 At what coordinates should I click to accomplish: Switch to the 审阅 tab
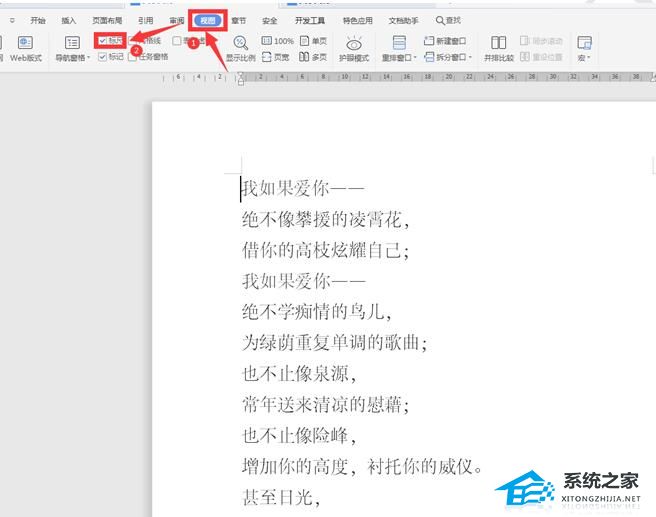pyautogui.click(x=177, y=20)
